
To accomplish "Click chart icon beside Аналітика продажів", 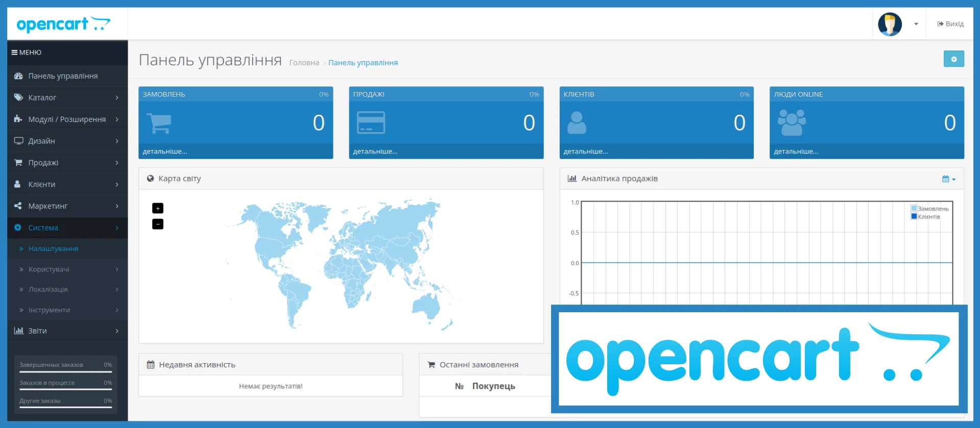I will click(x=572, y=179).
